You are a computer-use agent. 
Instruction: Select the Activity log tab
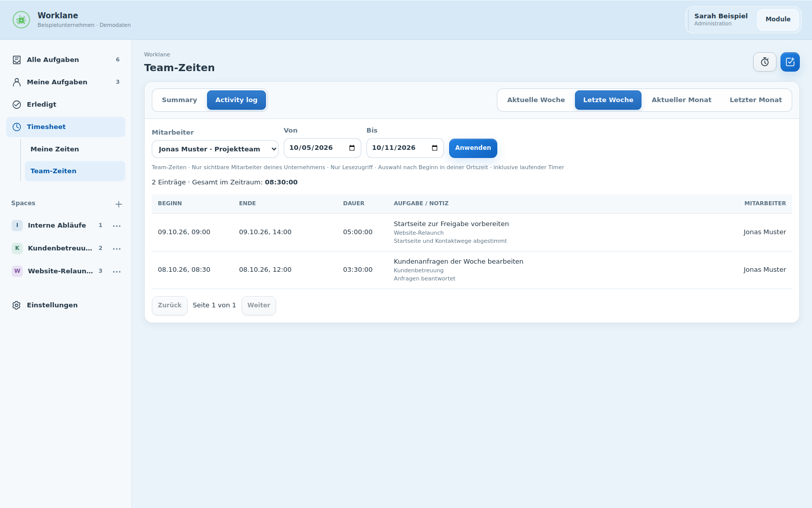(236, 100)
